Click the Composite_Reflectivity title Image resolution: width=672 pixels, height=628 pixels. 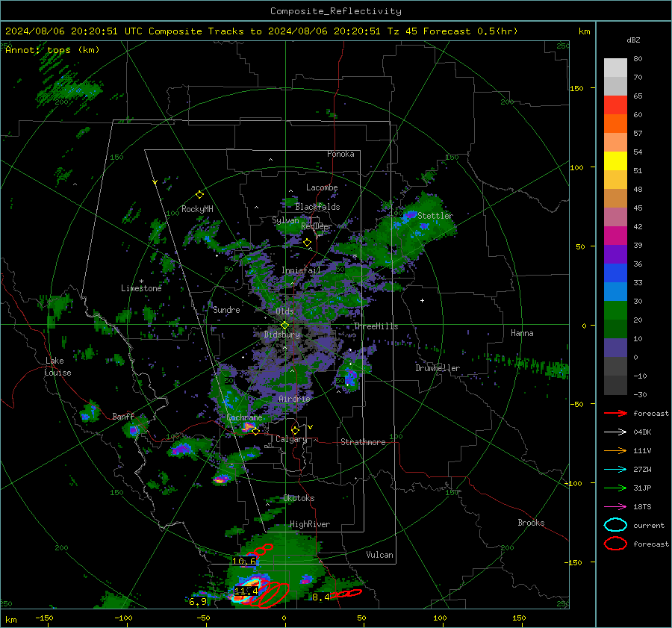point(336,11)
